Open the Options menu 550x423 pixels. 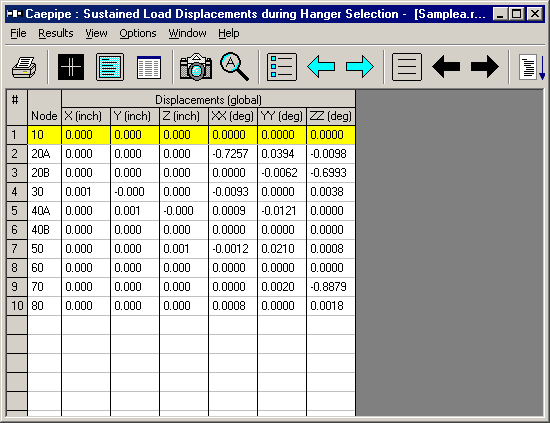138,33
